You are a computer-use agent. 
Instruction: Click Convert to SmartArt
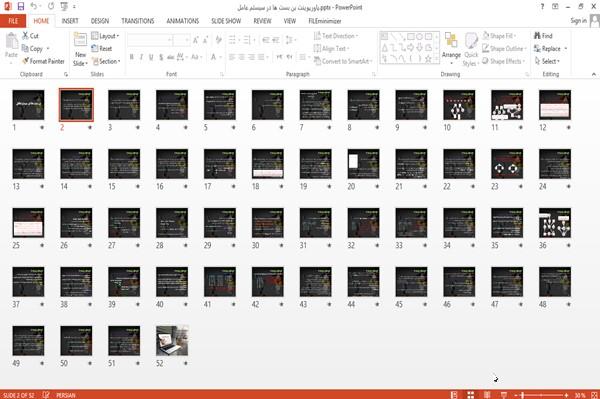(x=342, y=61)
